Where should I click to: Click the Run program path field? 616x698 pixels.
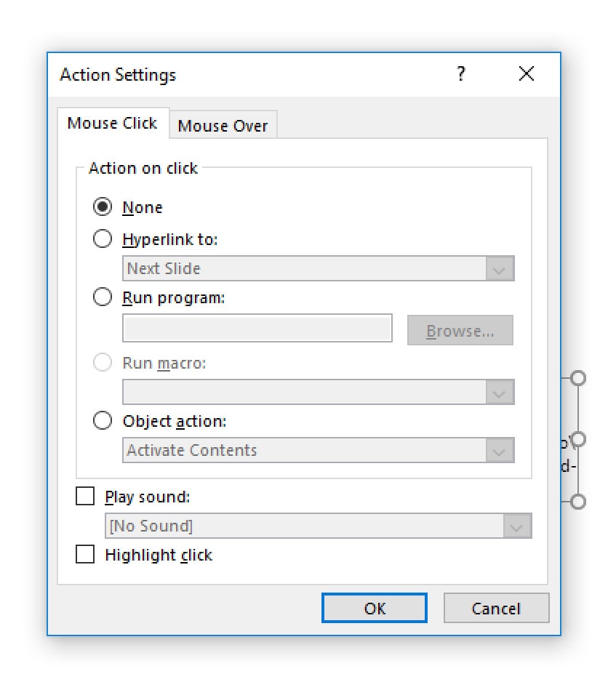pyautogui.click(x=257, y=329)
